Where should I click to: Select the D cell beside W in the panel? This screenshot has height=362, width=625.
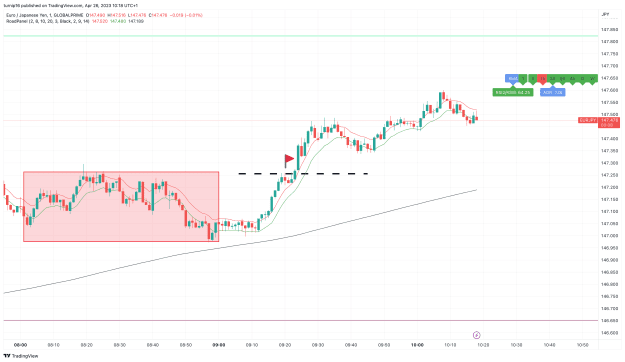click(582, 79)
